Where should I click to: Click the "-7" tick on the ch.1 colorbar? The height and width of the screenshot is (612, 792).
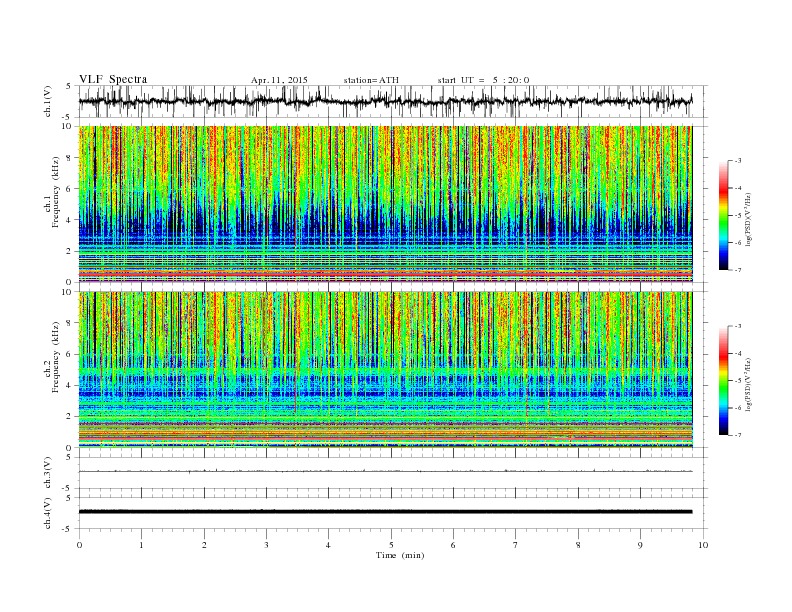tap(738, 270)
